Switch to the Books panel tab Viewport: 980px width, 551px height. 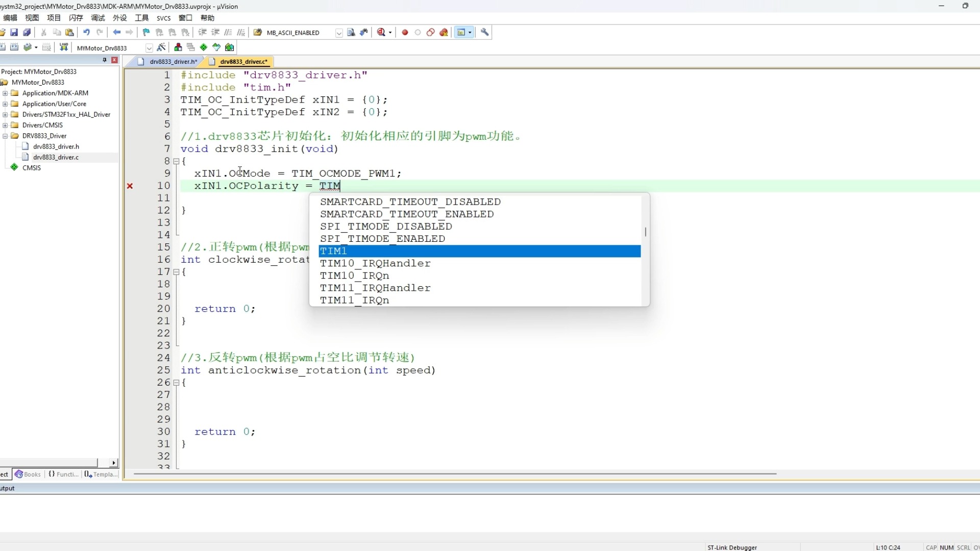click(28, 474)
